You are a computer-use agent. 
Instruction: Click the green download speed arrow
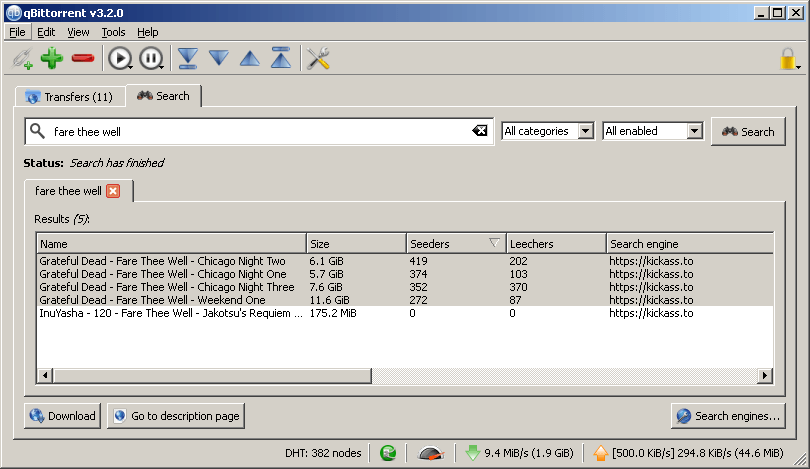point(473,453)
